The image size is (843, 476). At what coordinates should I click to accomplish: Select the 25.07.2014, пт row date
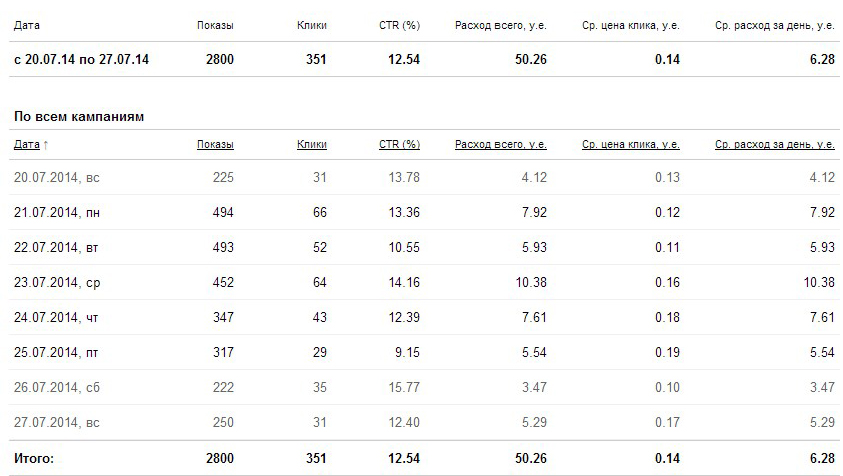pos(56,352)
